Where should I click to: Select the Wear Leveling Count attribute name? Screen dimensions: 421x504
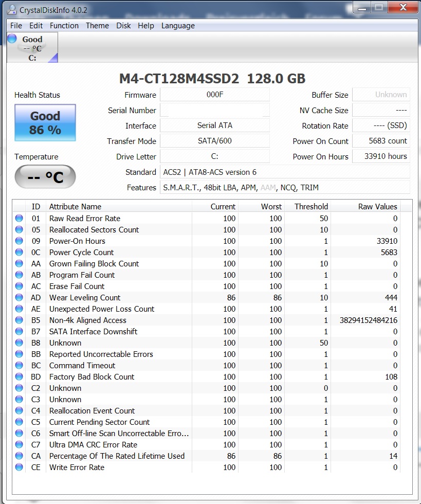click(x=85, y=298)
